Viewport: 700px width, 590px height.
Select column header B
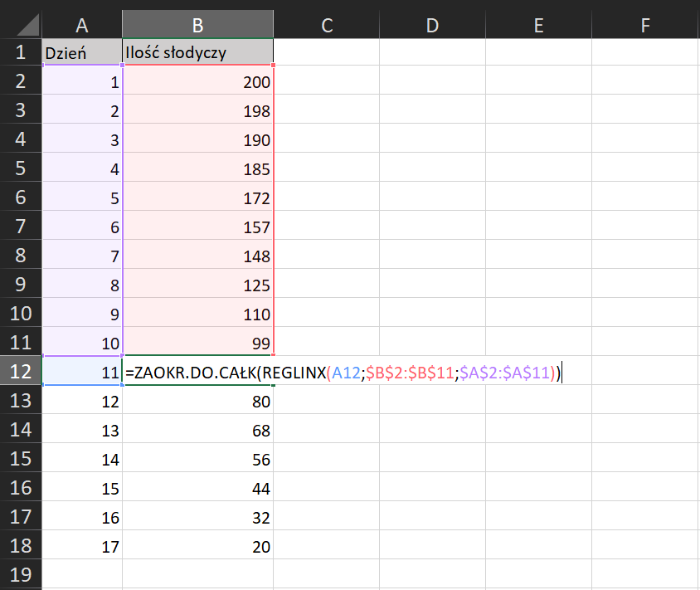click(x=197, y=25)
